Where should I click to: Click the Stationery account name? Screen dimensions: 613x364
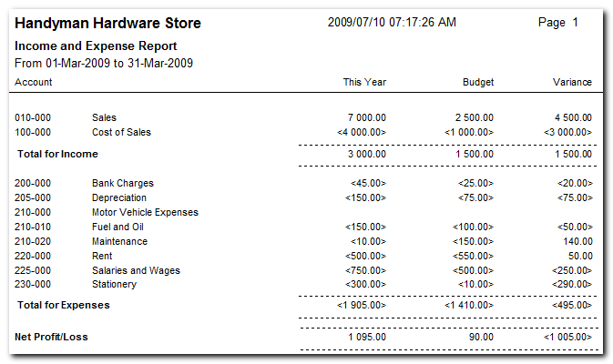click(x=114, y=285)
